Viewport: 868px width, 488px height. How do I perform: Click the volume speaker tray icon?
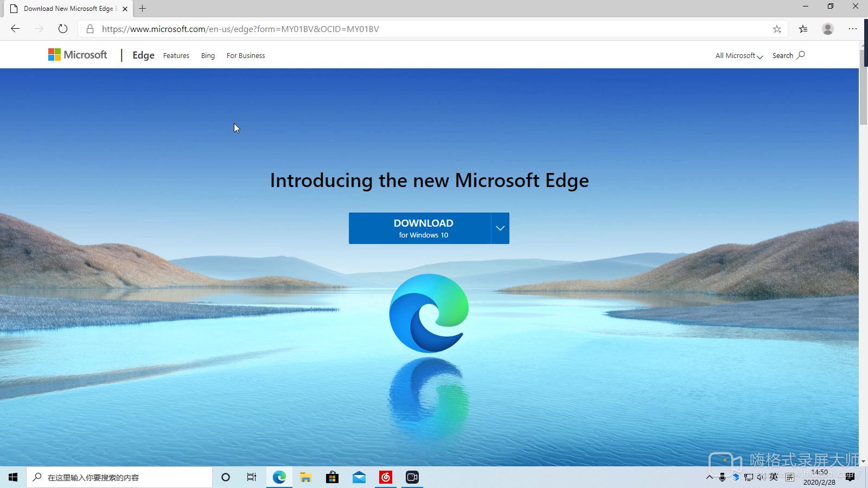coord(761,477)
